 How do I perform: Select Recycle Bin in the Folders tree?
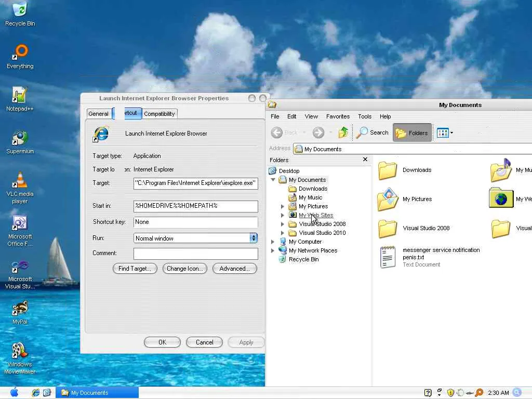[303, 259]
